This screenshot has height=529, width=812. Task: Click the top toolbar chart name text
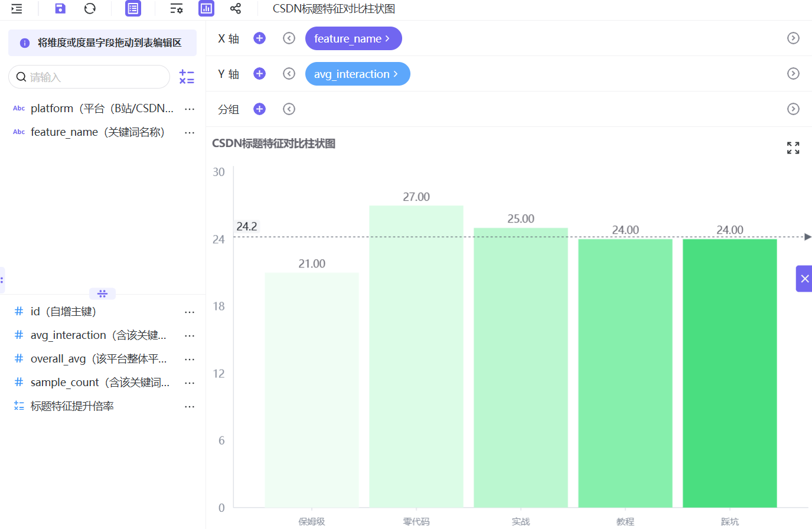pos(334,9)
